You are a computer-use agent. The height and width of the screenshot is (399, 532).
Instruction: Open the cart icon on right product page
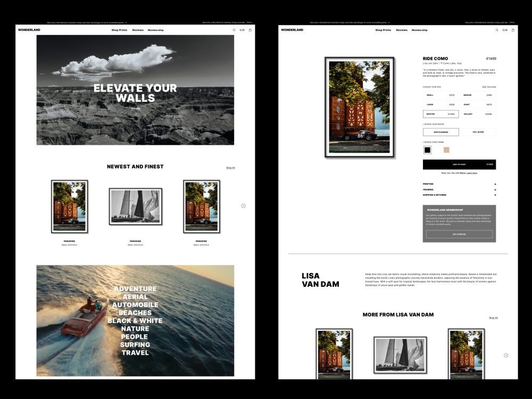click(513, 30)
